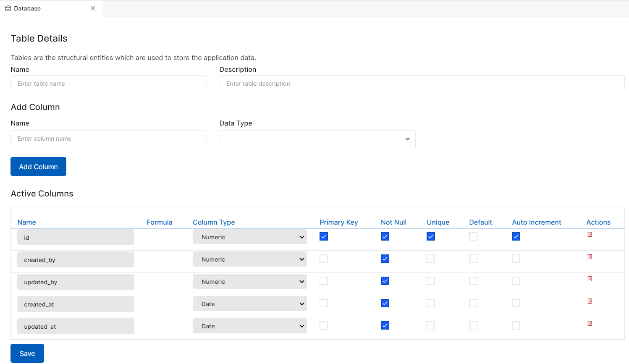Save the table definition
629x364 pixels.
27,353
